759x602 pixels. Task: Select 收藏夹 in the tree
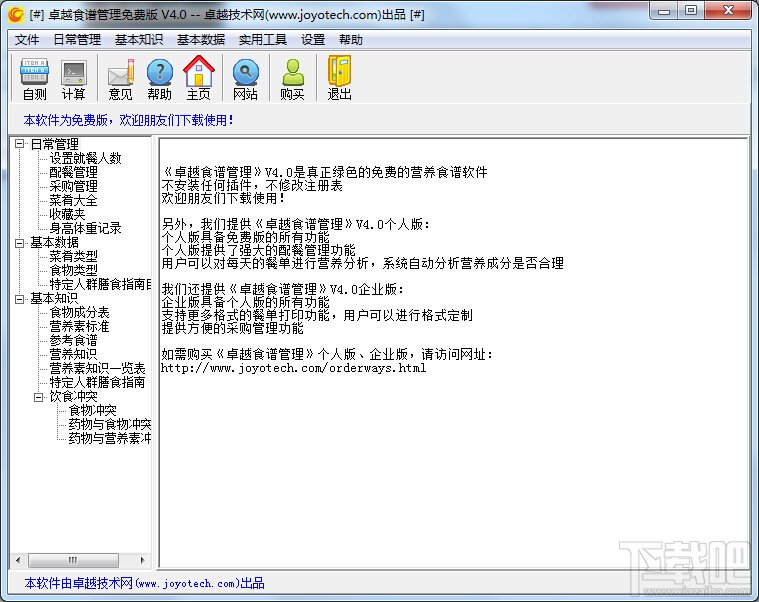[67, 214]
